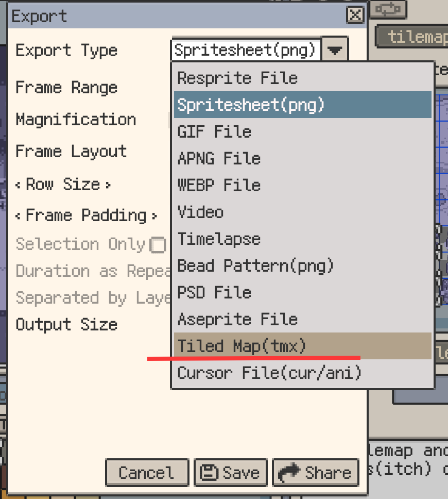Click the Save button
The image size is (448, 499).
tap(231, 472)
